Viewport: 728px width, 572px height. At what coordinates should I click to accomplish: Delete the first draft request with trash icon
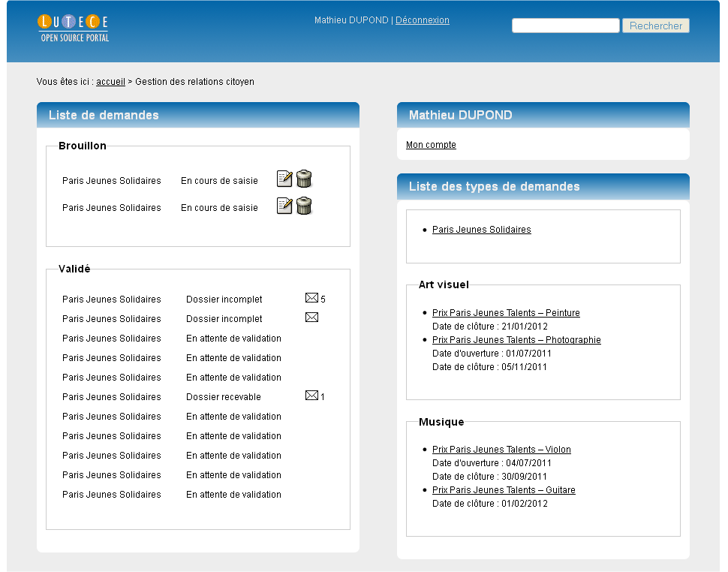pyautogui.click(x=304, y=179)
